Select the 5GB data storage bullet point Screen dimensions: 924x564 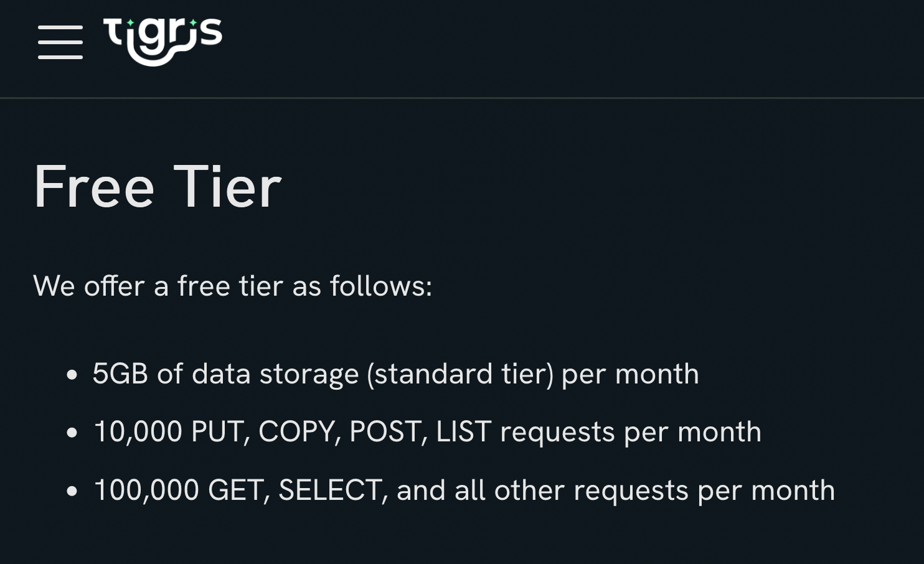coord(395,374)
